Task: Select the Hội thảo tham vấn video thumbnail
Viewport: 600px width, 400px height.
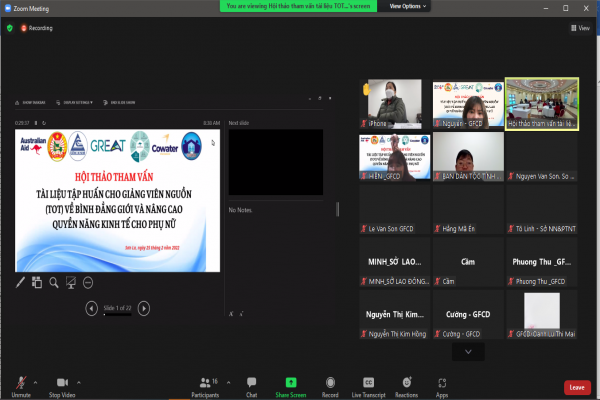Action: click(541, 102)
